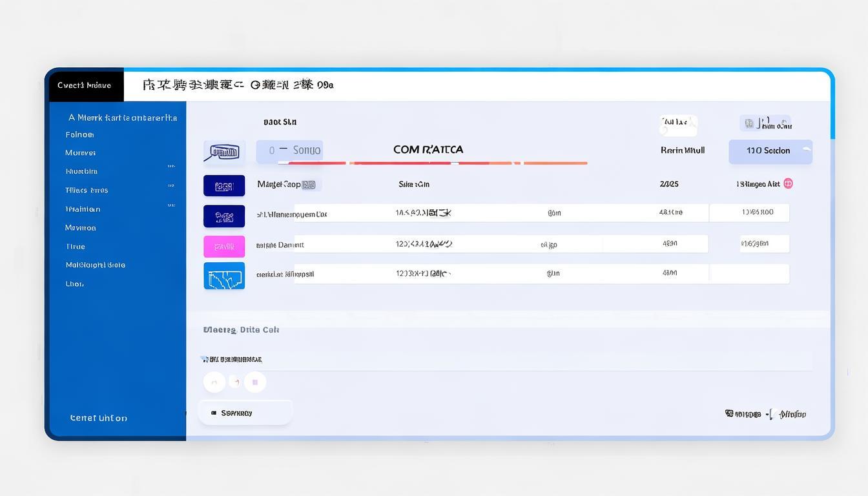This screenshot has height=496, width=868.
Task: Select the Lhon sidebar item
Action: click(74, 284)
